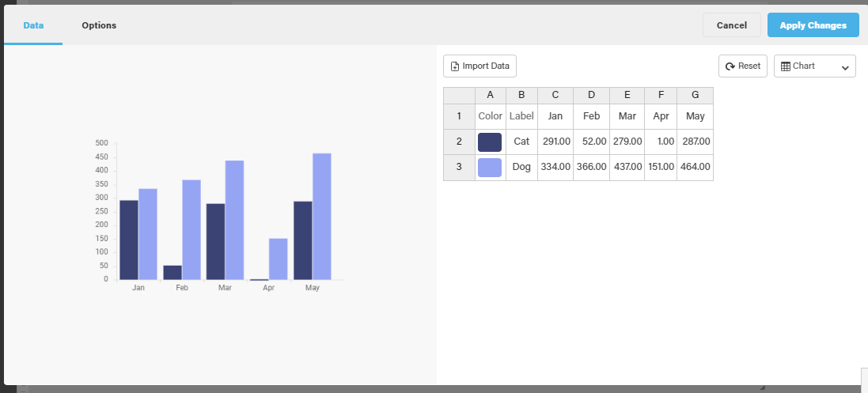Image resolution: width=868 pixels, height=393 pixels.
Task: Click the light Dog bar for May
Action: pos(321,217)
